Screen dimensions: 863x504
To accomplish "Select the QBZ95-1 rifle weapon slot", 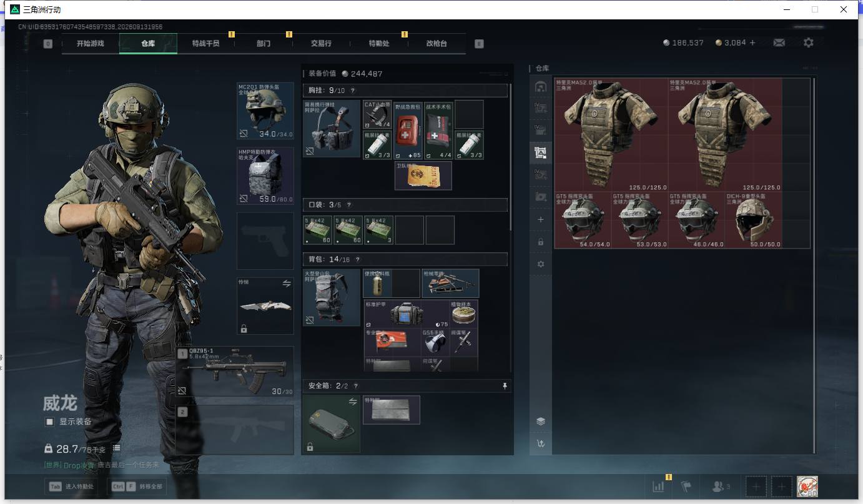I will (x=234, y=371).
